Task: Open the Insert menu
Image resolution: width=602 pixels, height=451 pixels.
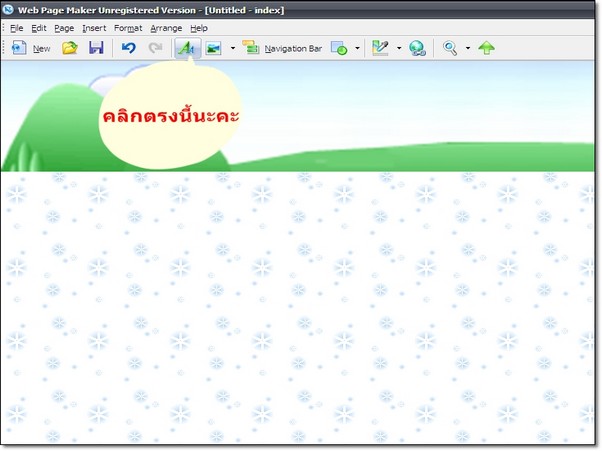Action: [94, 28]
